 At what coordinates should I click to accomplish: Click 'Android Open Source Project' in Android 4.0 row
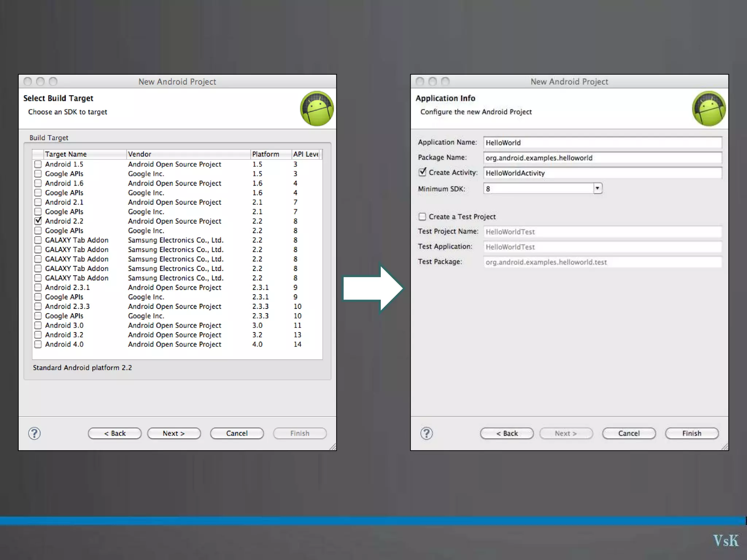[x=174, y=344]
